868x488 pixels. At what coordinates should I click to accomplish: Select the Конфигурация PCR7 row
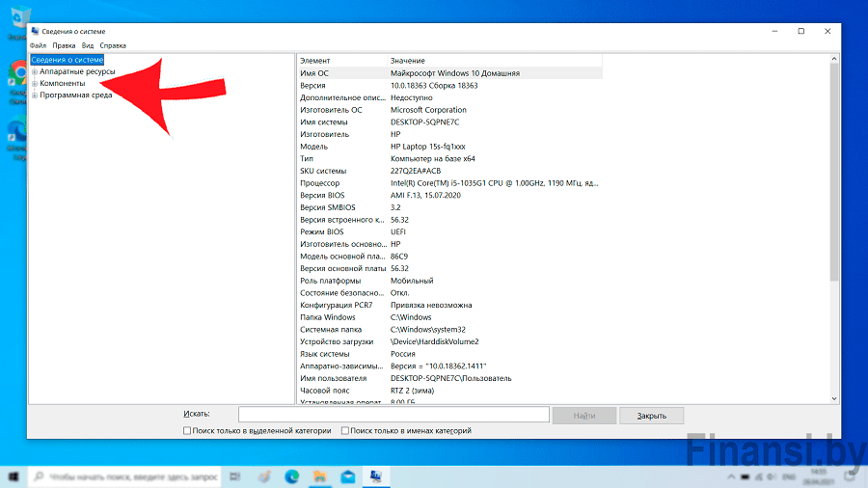[449, 305]
